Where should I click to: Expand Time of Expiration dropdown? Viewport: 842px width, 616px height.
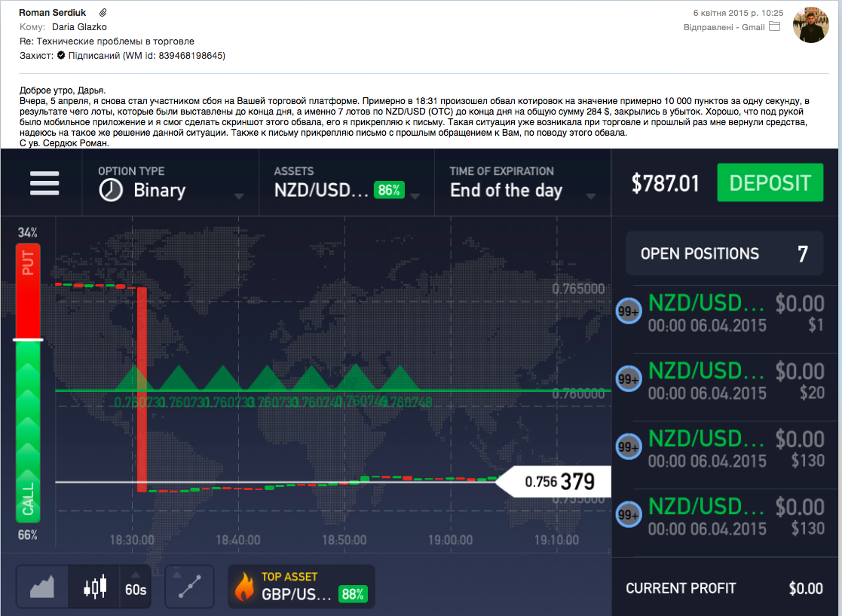pyautogui.click(x=592, y=196)
